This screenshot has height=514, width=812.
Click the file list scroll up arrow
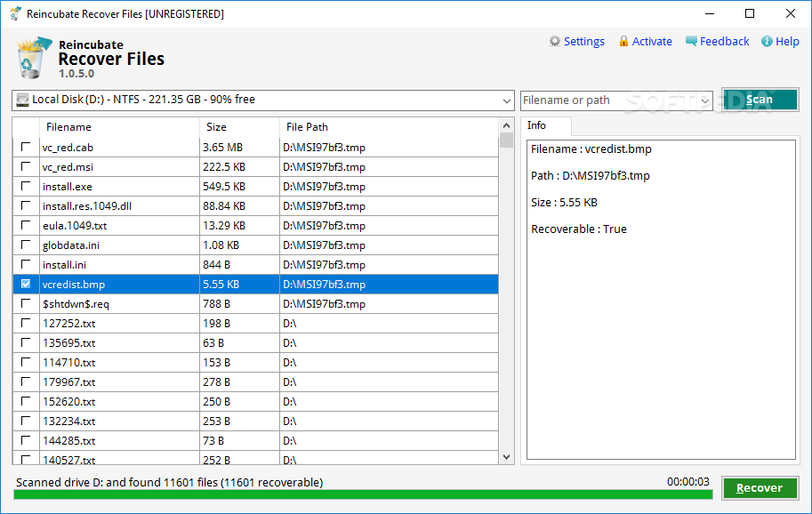[x=506, y=125]
